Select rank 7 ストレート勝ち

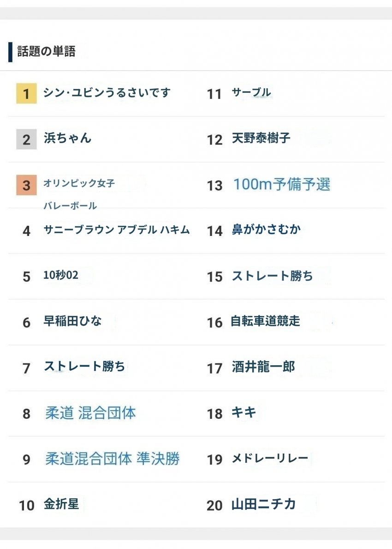point(84,367)
